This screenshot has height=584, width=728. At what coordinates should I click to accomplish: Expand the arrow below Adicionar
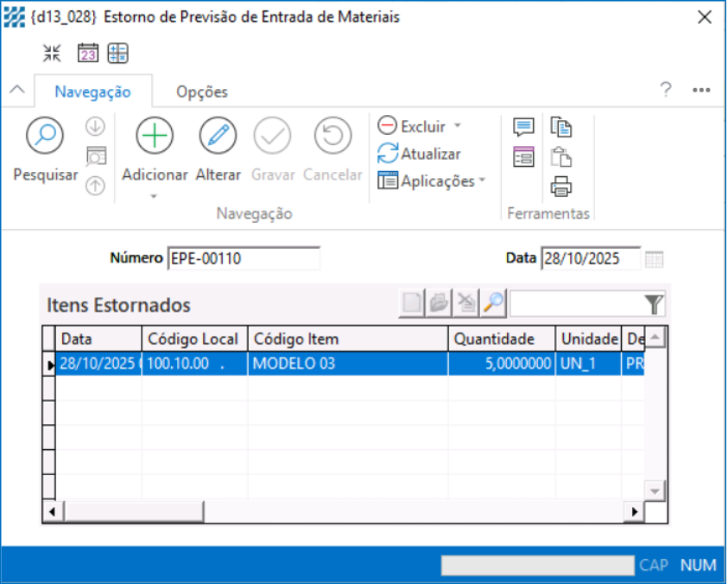[155, 196]
